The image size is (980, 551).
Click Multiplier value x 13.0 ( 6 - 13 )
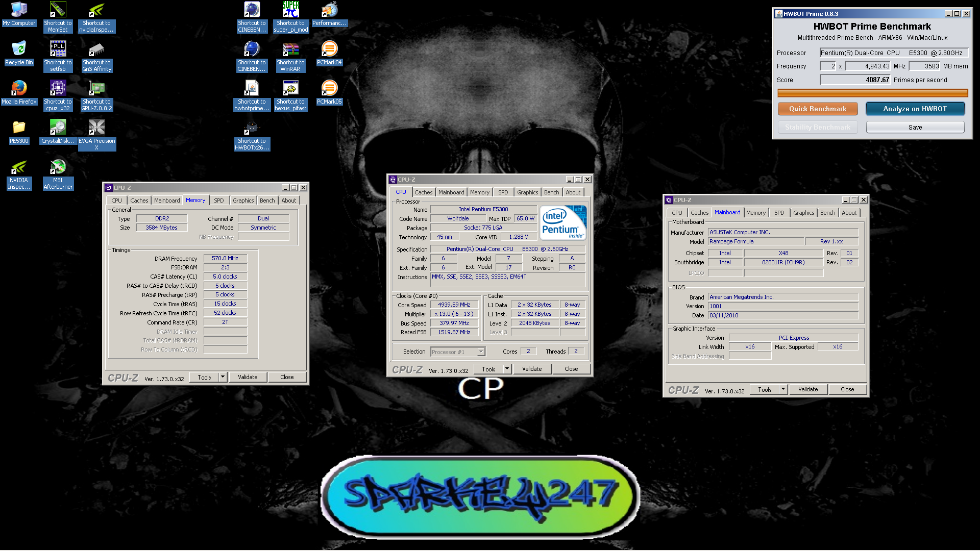(x=454, y=314)
